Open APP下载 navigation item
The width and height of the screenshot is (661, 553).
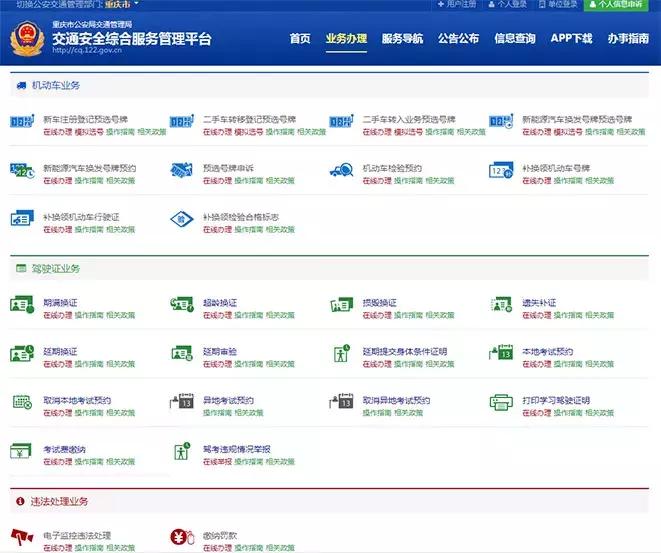tap(571, 38)
